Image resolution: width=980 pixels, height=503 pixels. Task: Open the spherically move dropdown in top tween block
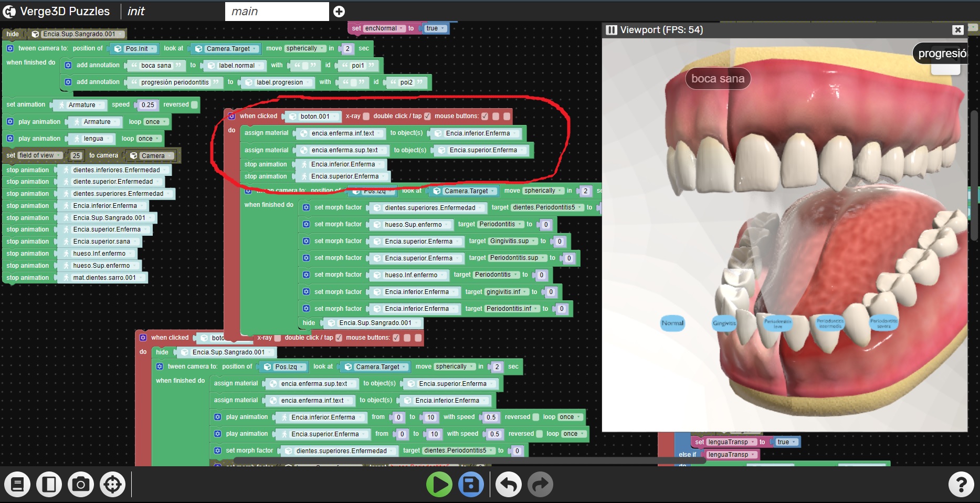tap(304, 48)
